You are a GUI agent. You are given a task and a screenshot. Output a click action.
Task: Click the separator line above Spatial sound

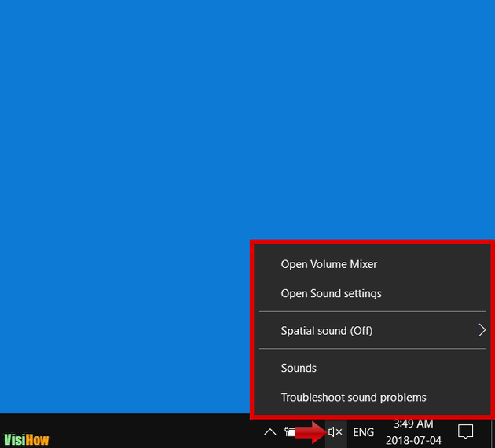coord(372,312)
